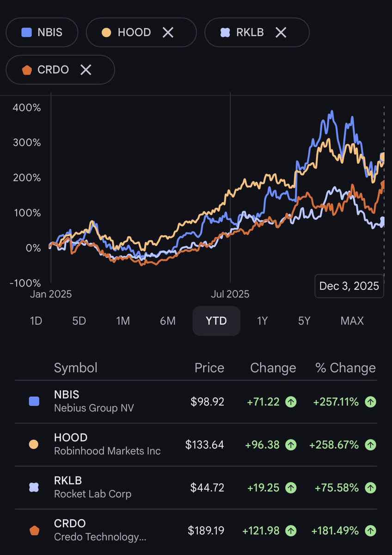
Task: Click the light-blue icon in RKLB row
Action: pyautogui.click(x=34, y=487)
